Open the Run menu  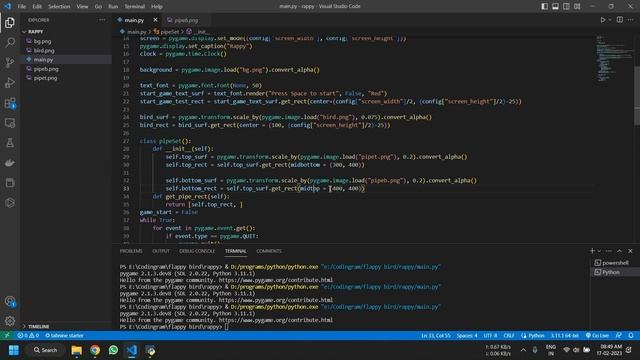pos(113,7)
